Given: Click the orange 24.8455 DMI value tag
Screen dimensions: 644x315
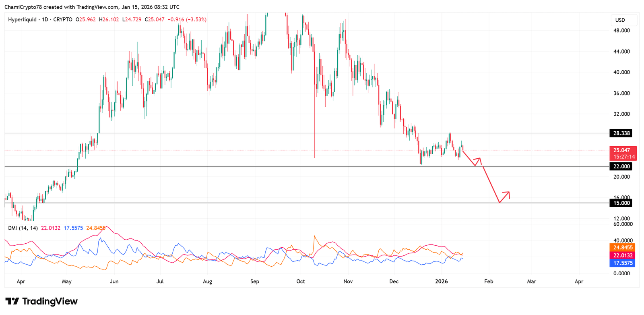Looking at the screenshot, I should point(623,248).
